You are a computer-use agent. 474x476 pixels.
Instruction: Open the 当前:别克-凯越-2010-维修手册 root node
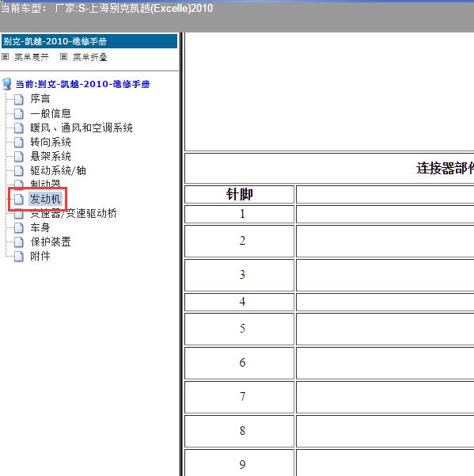pyautogui.click(x=82, y=84)
